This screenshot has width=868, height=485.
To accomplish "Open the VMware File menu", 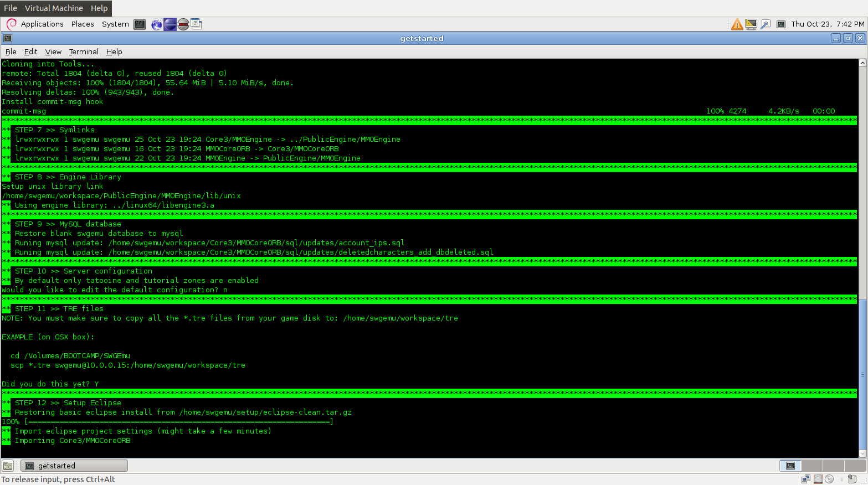I will tap(11, 8).
